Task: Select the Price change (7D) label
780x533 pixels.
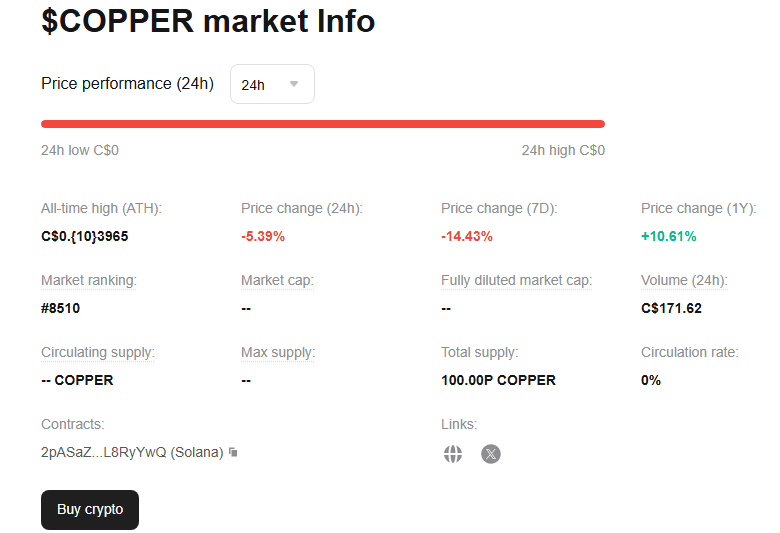Action: 499,208
